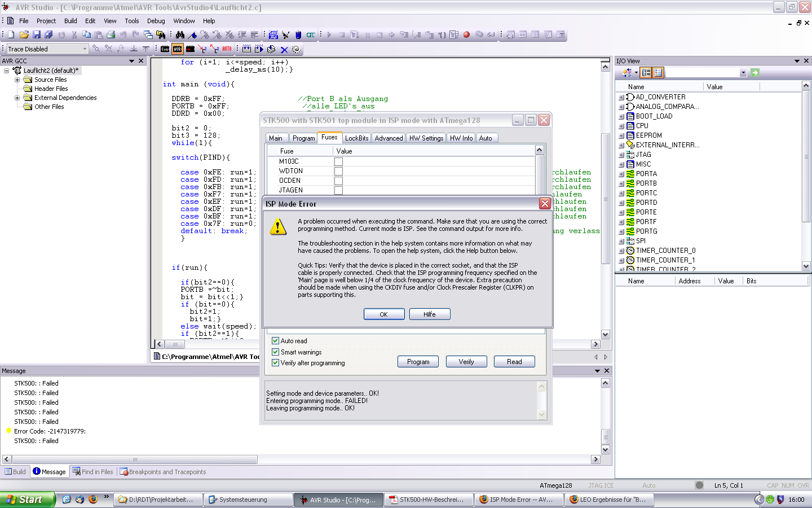Click the I/O View tree-mode icon
The height and width of the screenshot is (508, 812).
[x=646, y=72]
